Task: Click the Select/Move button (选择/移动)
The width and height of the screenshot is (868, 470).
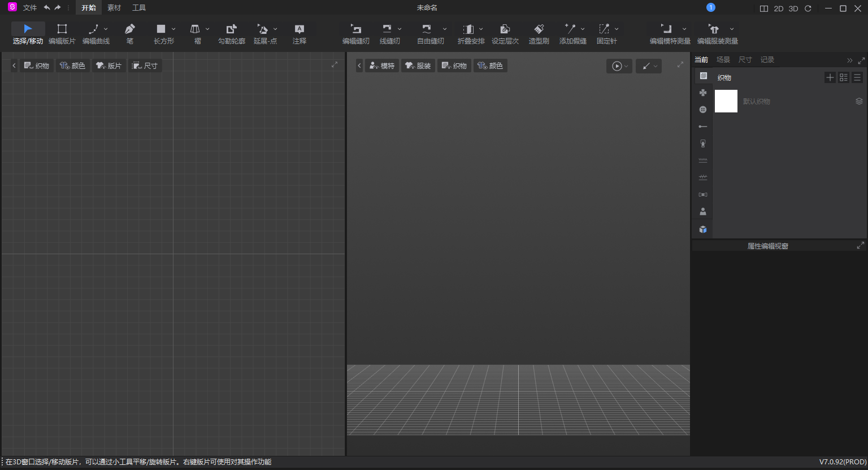Action: pos(27,33)
